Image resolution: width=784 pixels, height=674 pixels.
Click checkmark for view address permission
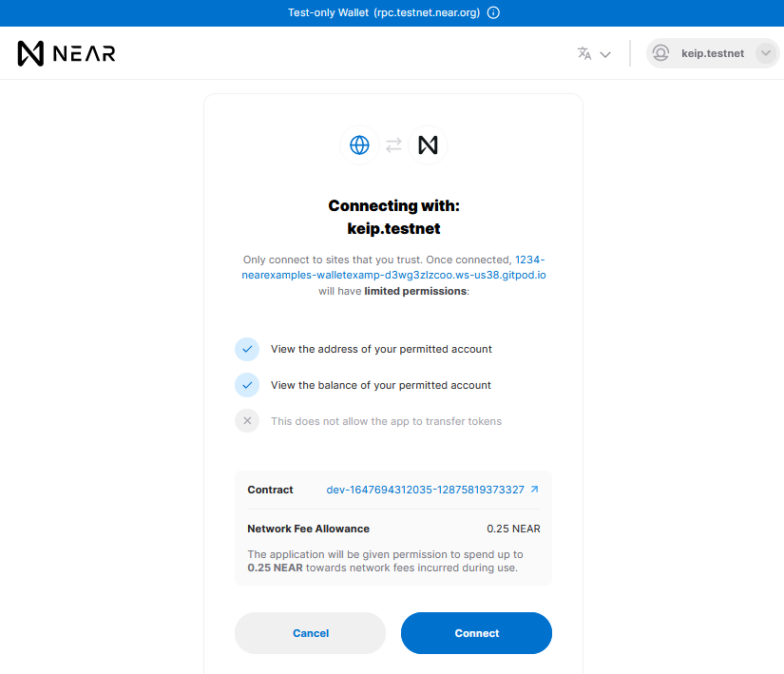click(x=247, y=349)
